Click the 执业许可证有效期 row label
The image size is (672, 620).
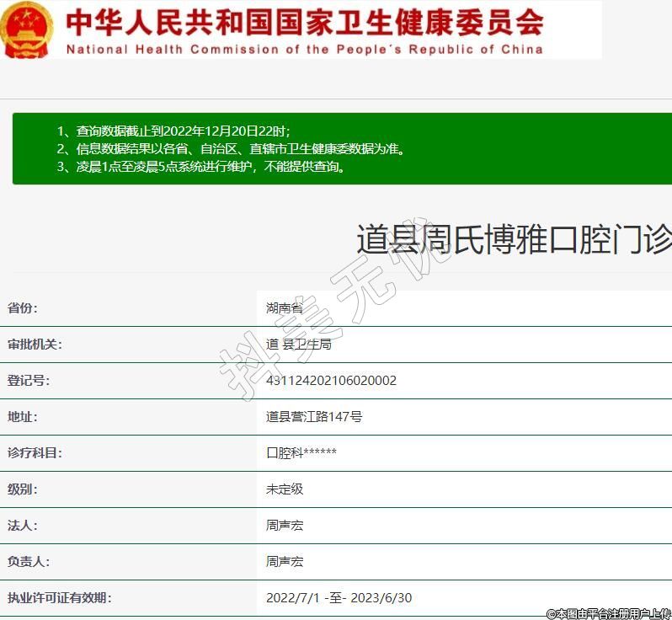tap(59, 598)
